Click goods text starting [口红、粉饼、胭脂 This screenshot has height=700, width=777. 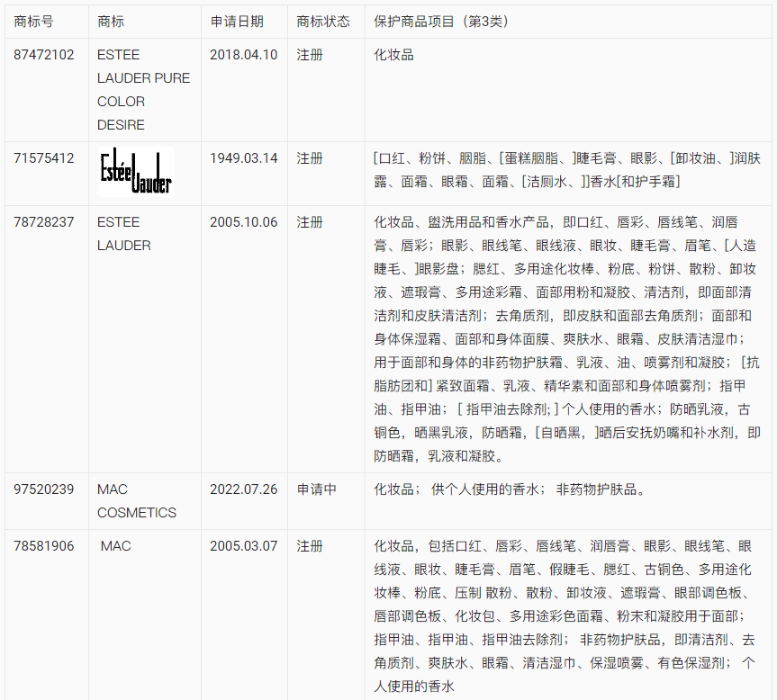[x=567, y=170]
